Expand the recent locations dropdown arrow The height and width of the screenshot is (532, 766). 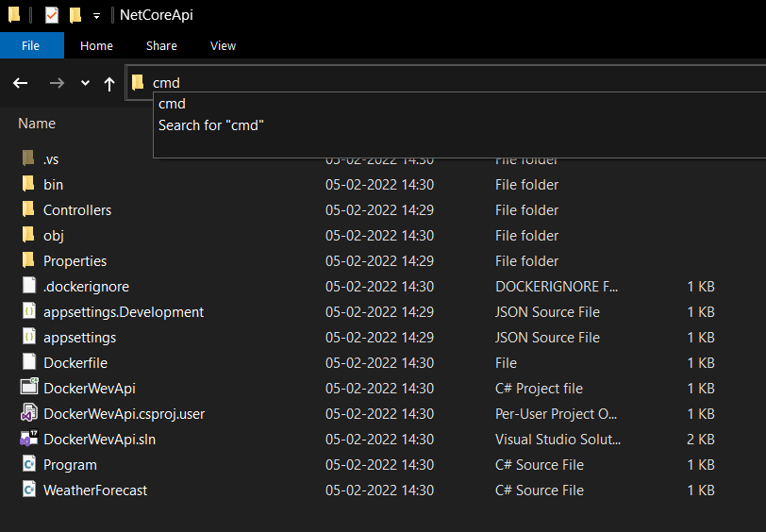coord(85,83)
